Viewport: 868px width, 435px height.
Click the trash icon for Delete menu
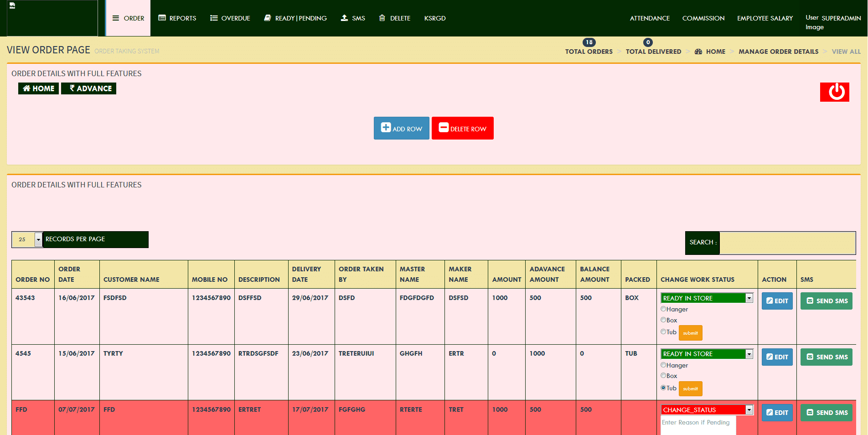[382, 18]
